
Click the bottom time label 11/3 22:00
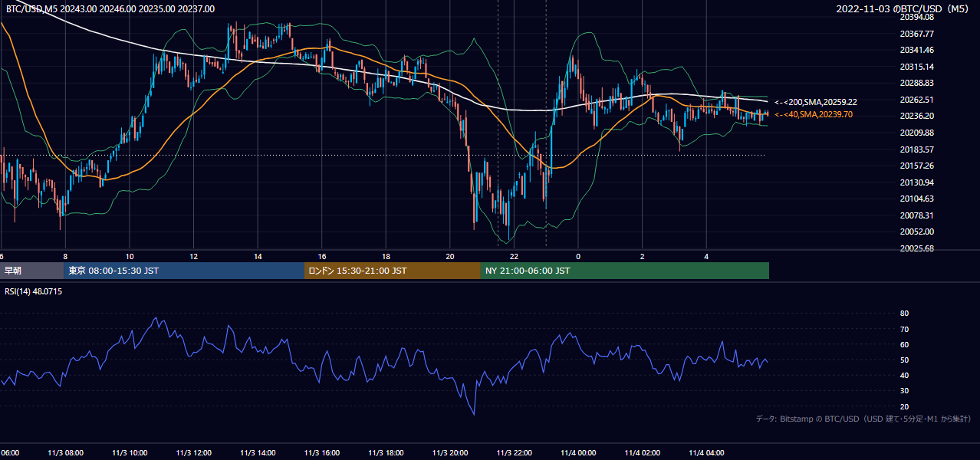pyautogui.click(x=514, y=453)
